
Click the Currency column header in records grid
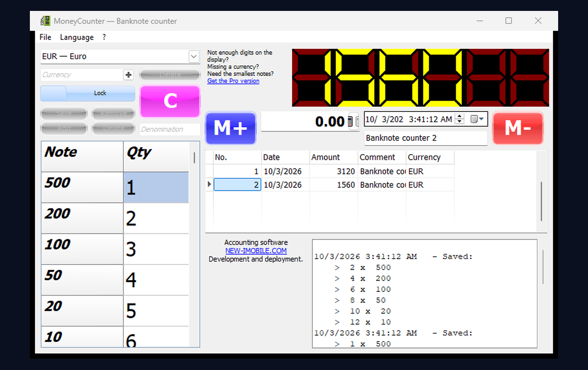[x=430, y=157]
